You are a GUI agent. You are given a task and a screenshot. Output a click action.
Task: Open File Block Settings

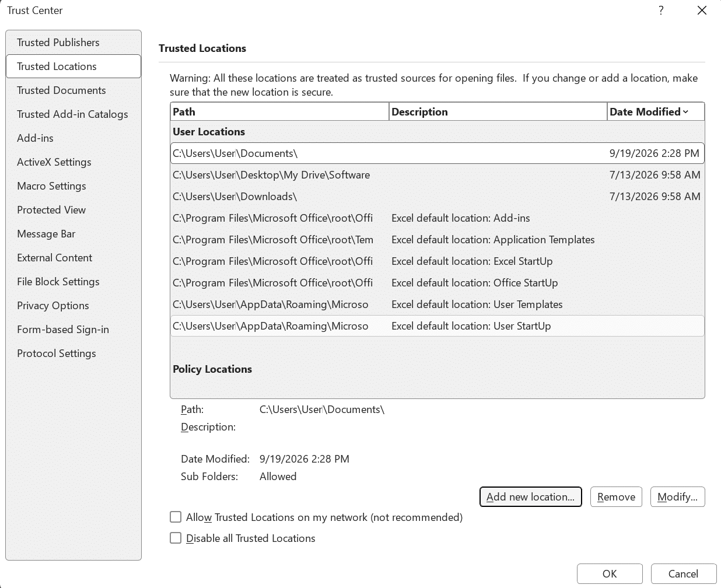point(73,282)
